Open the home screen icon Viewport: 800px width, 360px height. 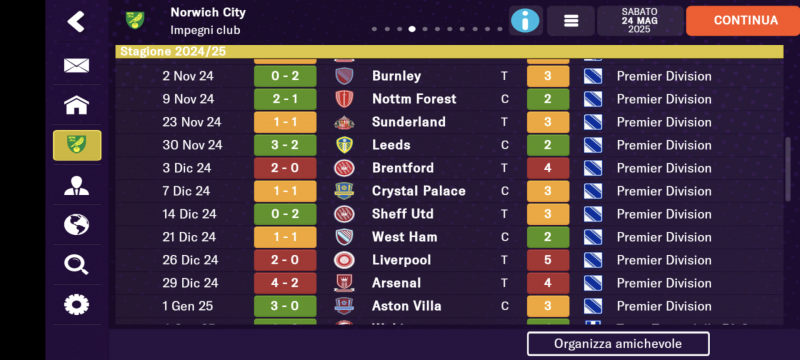click(77, 105)
